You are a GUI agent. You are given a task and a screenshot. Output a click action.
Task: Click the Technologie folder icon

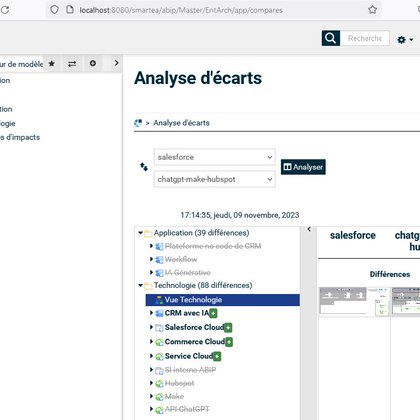pyautogui.click(x=148, y=286)
